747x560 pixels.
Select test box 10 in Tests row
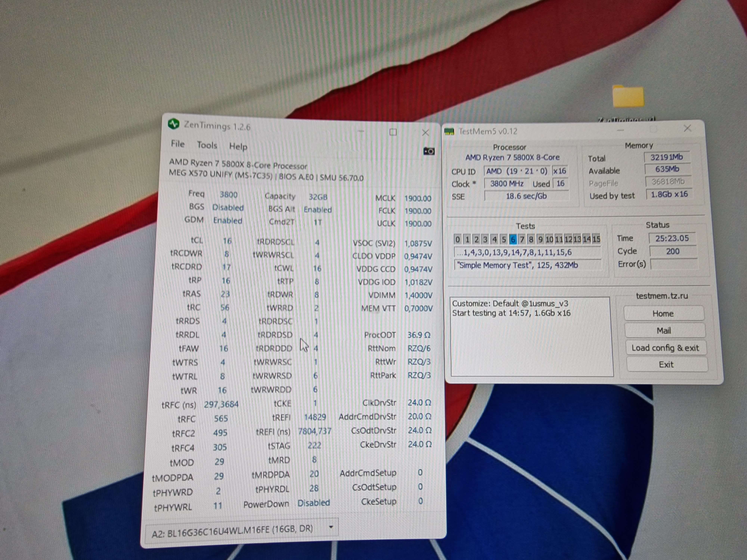pos(549,239)
